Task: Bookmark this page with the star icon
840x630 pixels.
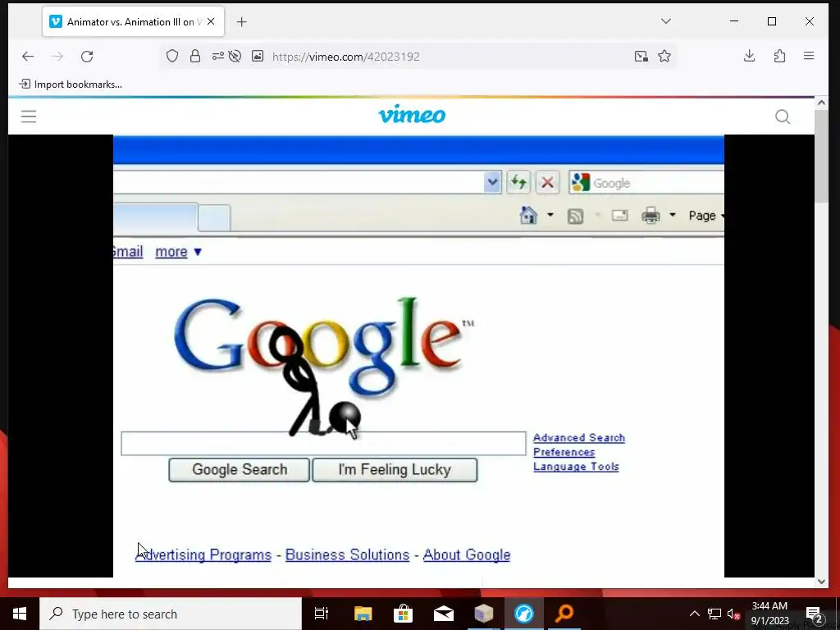Action: (x=664, y=57)
